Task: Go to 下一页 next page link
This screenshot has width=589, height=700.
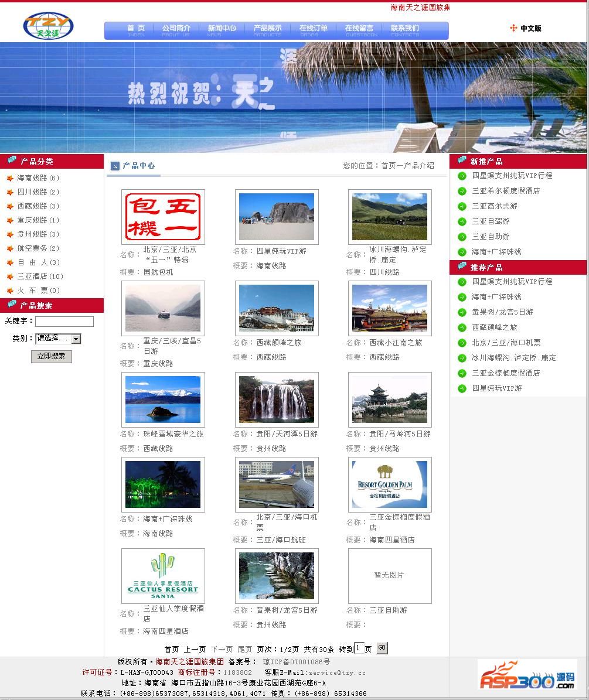Action: point(222,649)
